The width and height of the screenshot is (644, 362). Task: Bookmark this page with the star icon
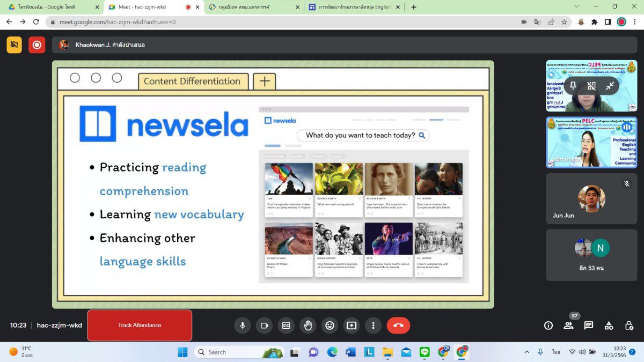(564, 22)
